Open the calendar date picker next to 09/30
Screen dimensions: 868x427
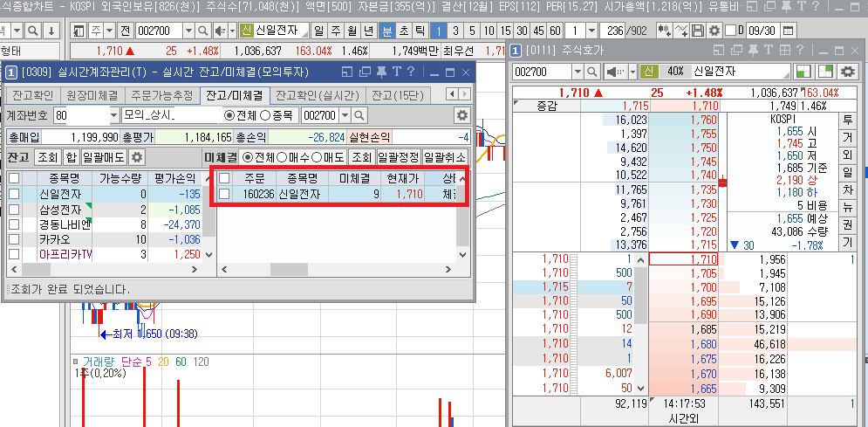coord(789,31)
